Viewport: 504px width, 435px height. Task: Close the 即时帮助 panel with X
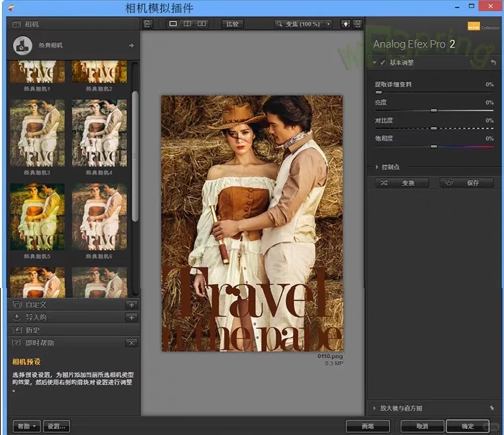(x=132, y=343)
